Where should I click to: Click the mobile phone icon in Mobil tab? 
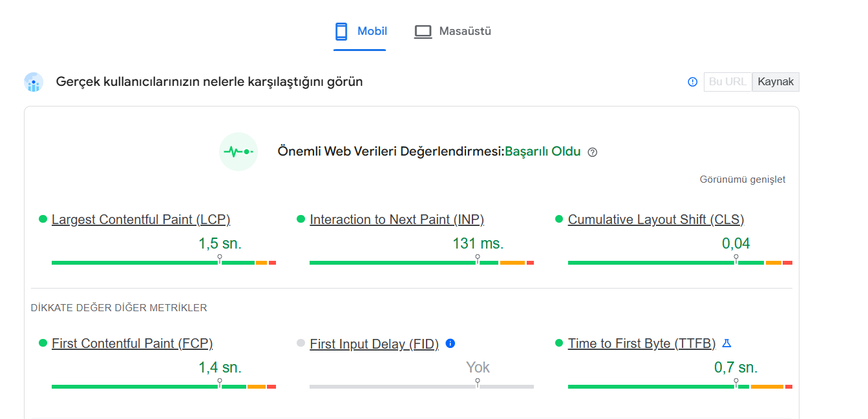point(341,31)
